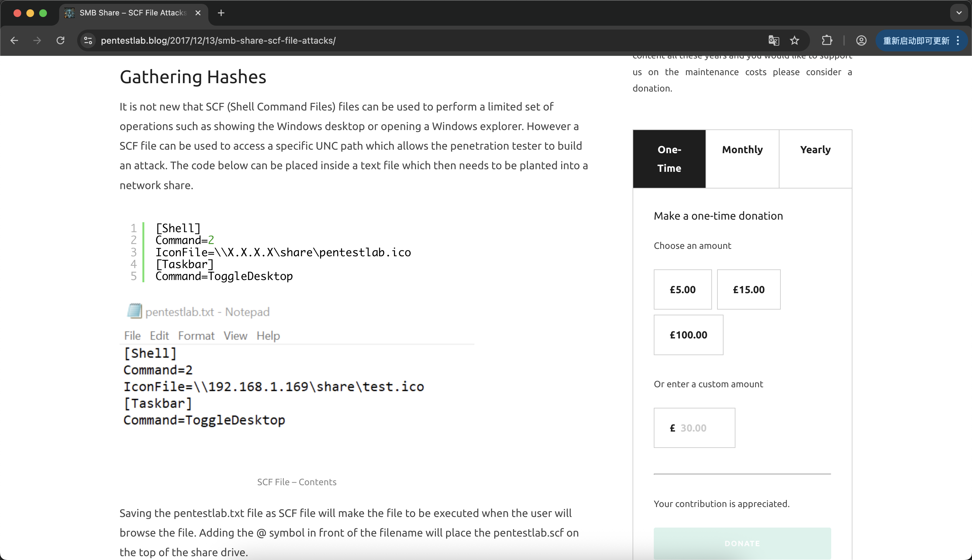This screenshot has height=560, width=972.
Task: Close the SMB Share tab
Action: click(198, 13)
